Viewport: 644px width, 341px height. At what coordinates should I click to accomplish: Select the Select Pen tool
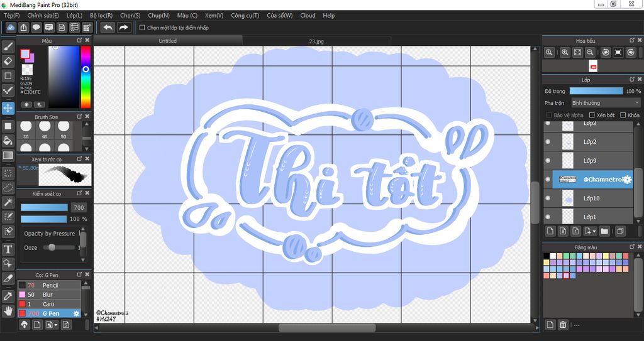(x=8, y=217)
